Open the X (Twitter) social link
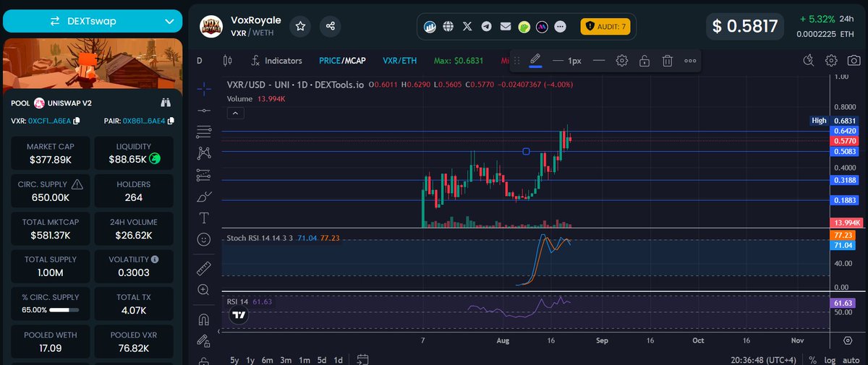This screenshot has width=868, height=365. (x=467, y=27)
